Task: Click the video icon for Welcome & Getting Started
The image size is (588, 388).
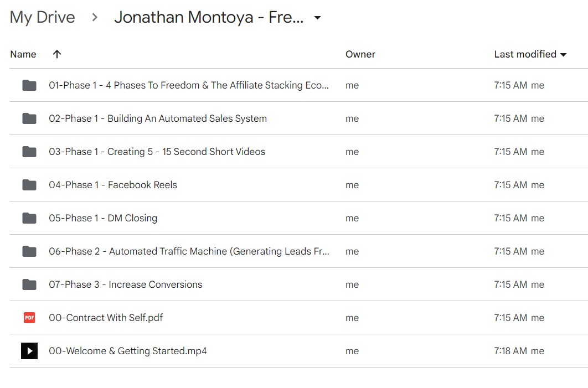Action: coord(29,351)
